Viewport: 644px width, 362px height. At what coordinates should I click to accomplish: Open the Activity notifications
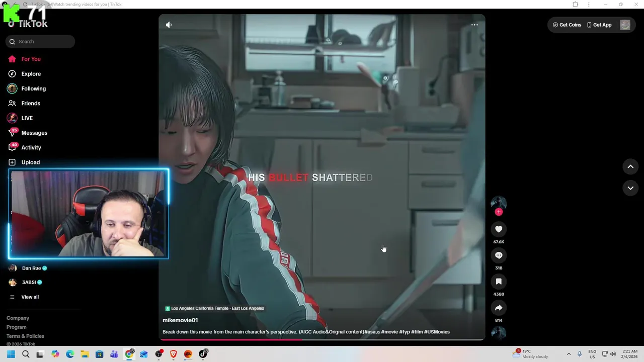pyautogui.click(x=25, y=148)
